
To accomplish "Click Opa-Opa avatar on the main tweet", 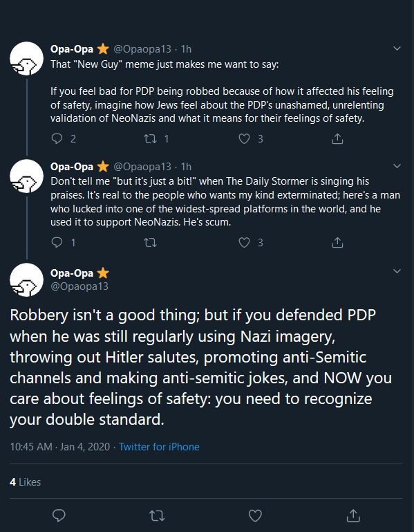I will (x=26, y=280).
